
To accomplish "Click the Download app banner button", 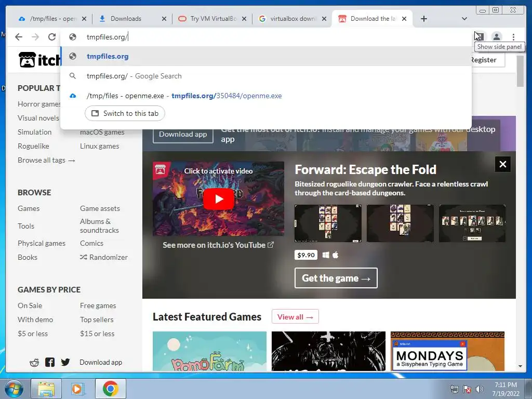I will [183, 135].
